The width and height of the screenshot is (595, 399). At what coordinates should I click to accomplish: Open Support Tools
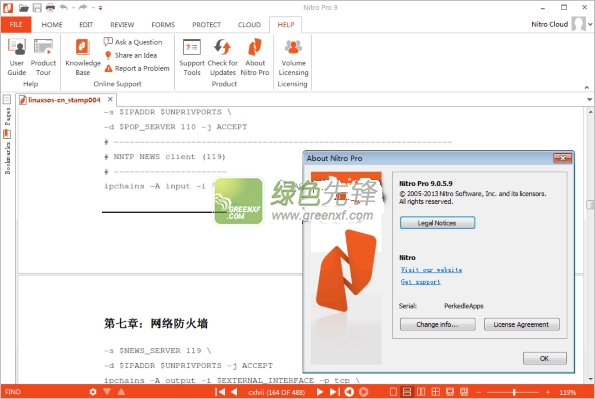point(192,57)
